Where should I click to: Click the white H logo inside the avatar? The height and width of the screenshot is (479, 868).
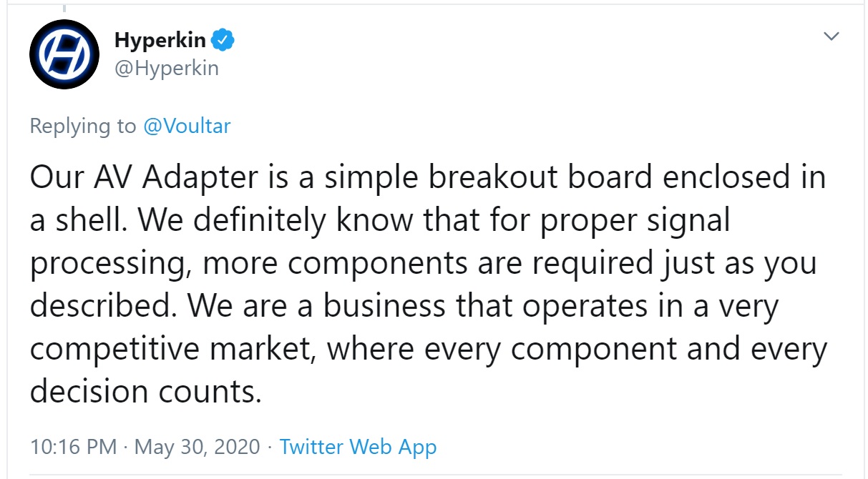pos(64,54)
